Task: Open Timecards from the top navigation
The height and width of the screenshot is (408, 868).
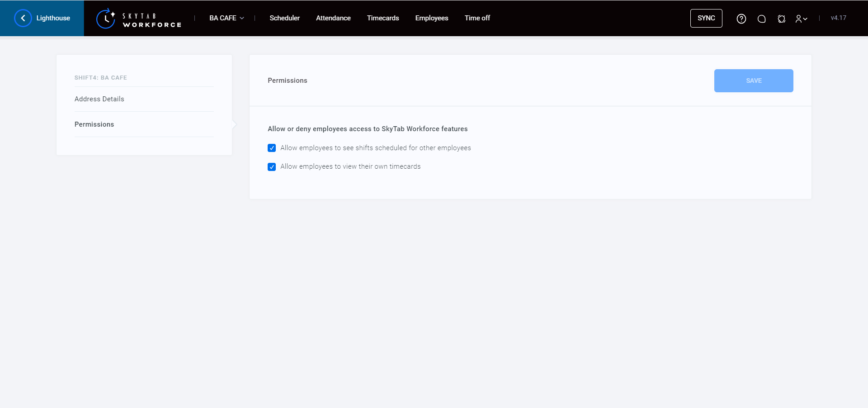Action: (382, 18)
